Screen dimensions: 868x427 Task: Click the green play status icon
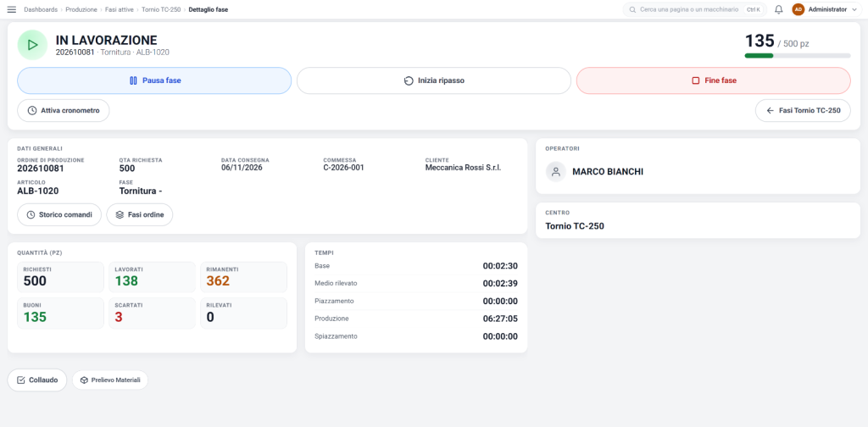32,45
